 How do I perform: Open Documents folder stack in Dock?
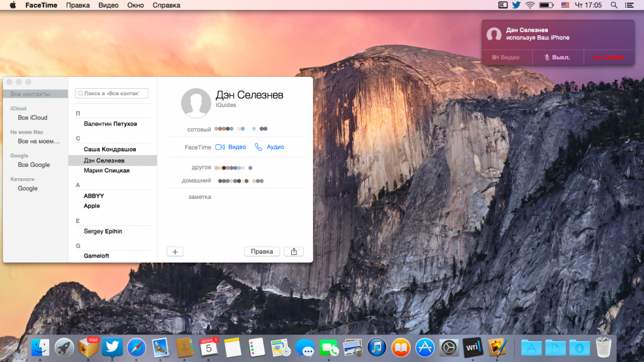555,348
